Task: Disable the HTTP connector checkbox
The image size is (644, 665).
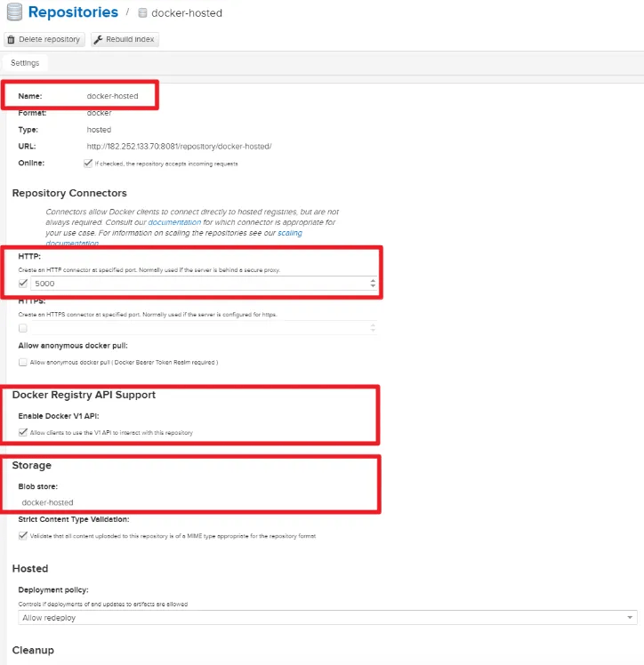Action: click(23, 284)
